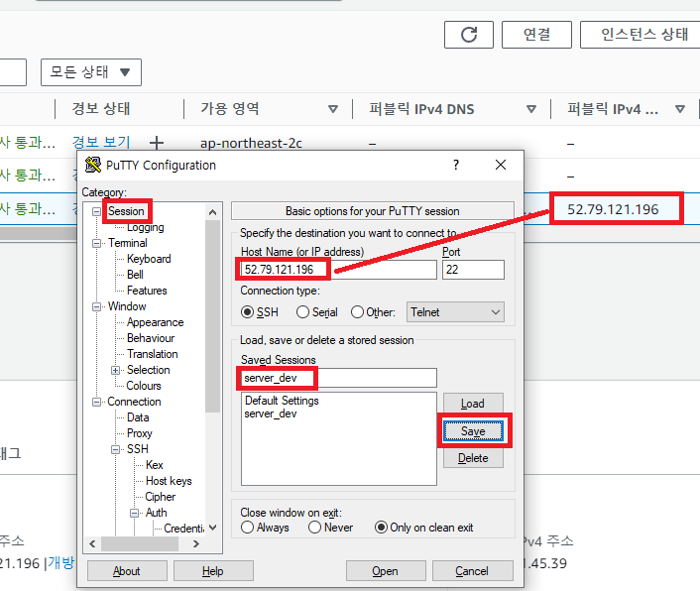Sort by 퍼블릭 IPv4 DNS column arrow

[531, 109]
